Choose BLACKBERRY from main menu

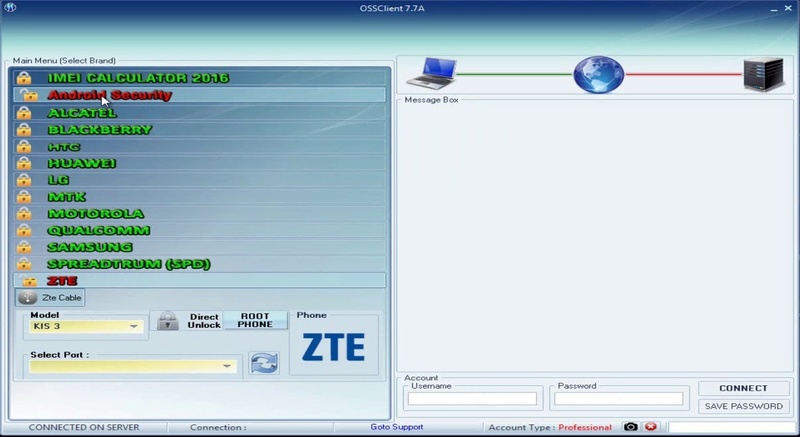pyautogui.click(x=199, y=130)
